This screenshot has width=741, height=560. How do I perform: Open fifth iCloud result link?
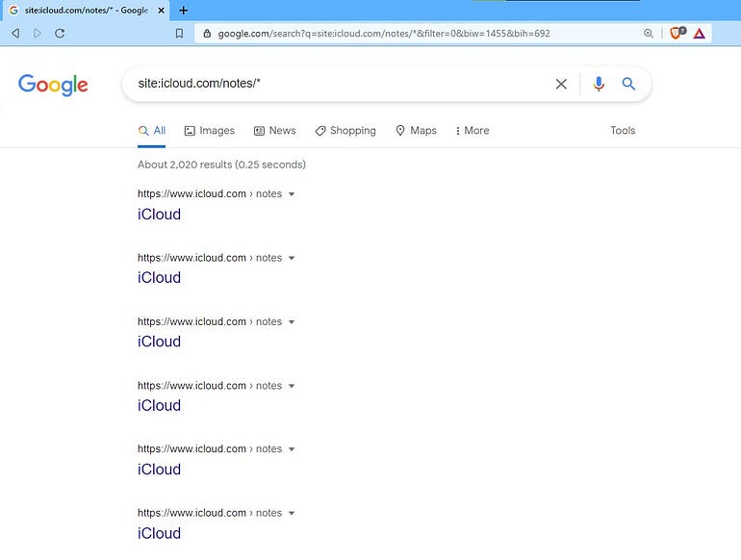pos(159,470)
